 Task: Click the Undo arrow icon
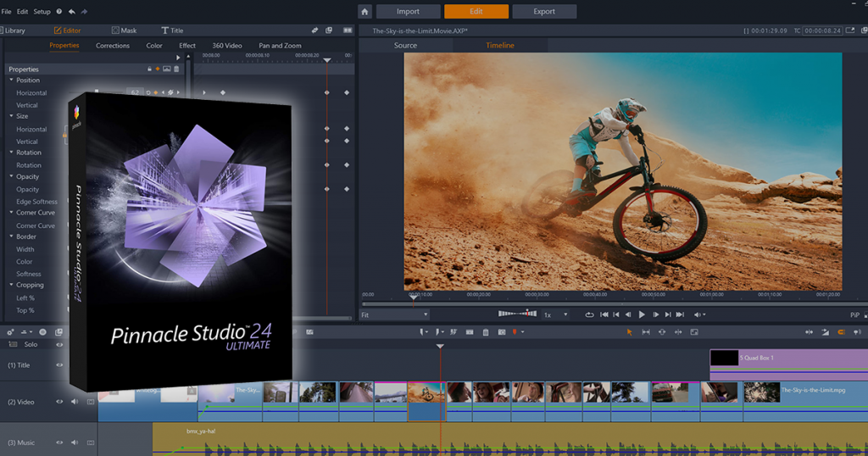(71, 12)
